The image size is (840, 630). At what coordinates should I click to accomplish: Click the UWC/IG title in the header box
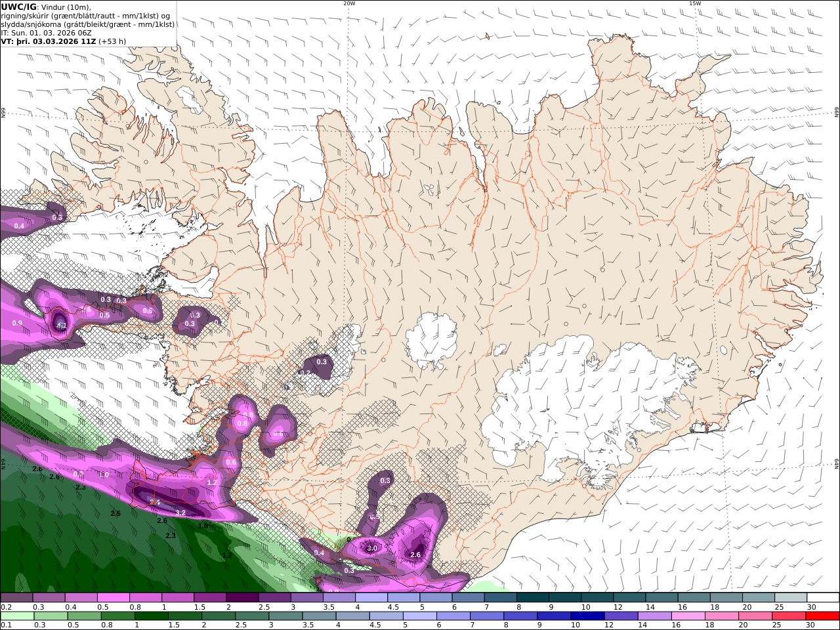point(18,7)
